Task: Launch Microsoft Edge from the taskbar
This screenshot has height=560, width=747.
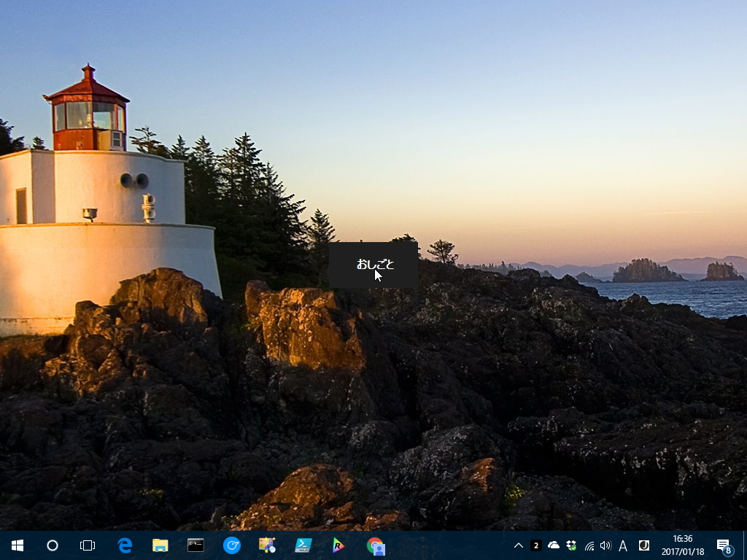Action: tap(125, 545)
